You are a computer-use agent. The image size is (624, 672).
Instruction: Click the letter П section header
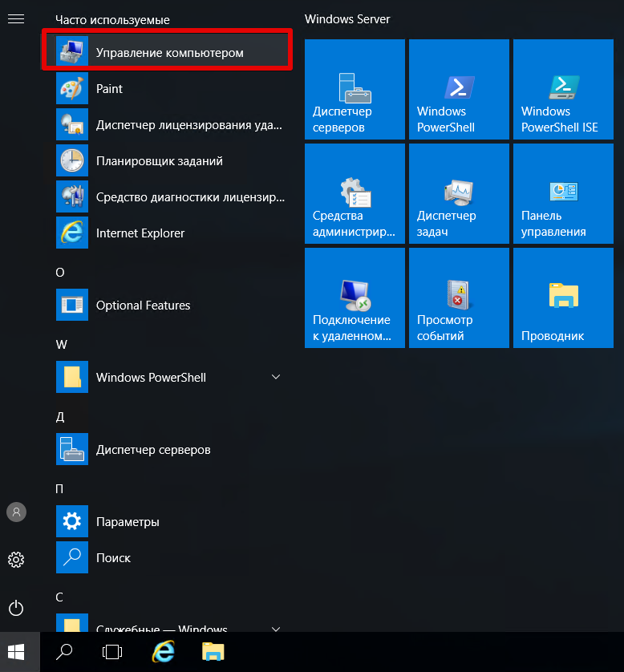click(x=59, y=488)
